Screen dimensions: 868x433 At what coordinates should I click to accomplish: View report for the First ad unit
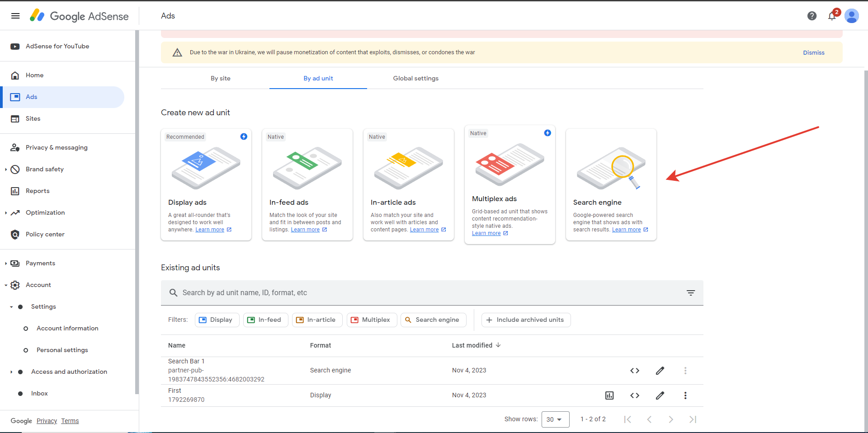click(609, 395)
